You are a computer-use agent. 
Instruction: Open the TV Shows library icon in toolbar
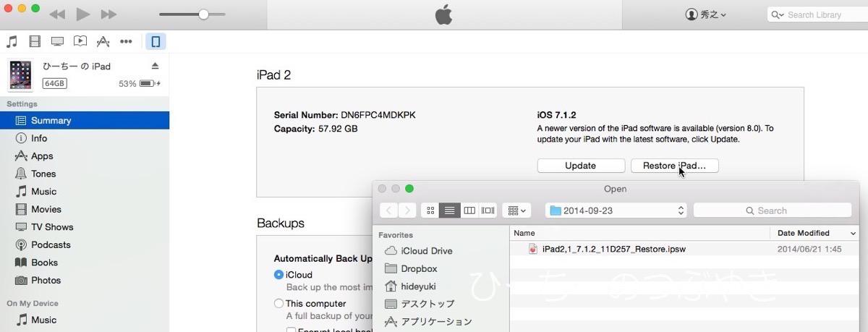(x=57, y=41)
